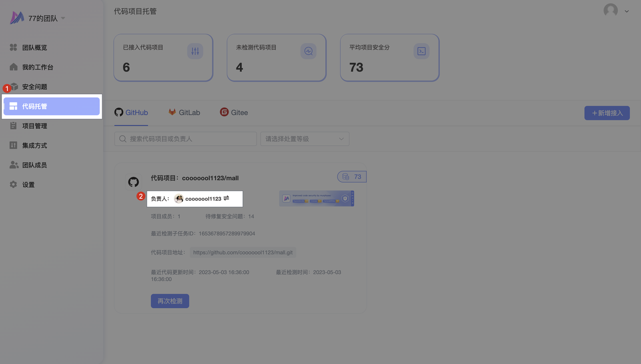Switch to the Gitee tab
The width and height of the screenshot is (641, 364).
point(234,112)
